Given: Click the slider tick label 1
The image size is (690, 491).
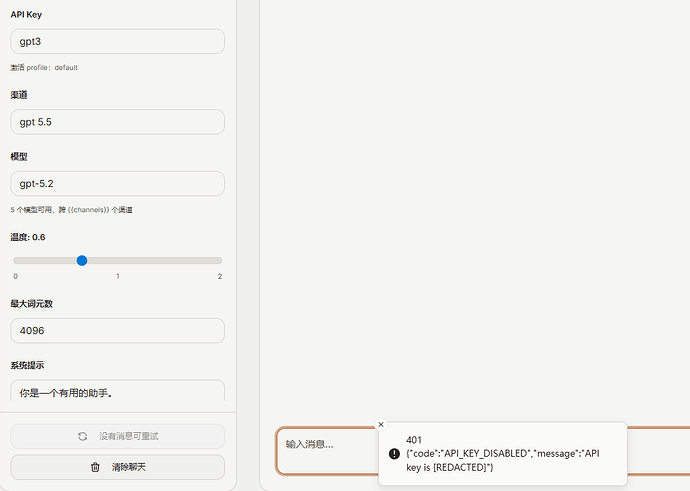Looking at the screenshot, I should pyautogui.click(x=117, y=276).
